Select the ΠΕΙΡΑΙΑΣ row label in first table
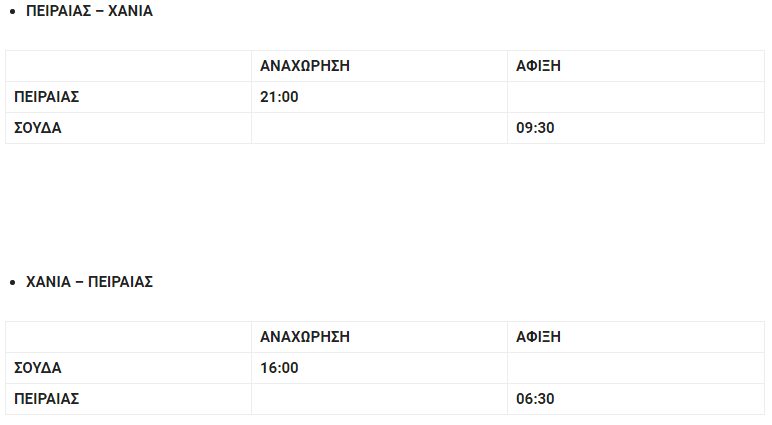 tap(46, 97)
